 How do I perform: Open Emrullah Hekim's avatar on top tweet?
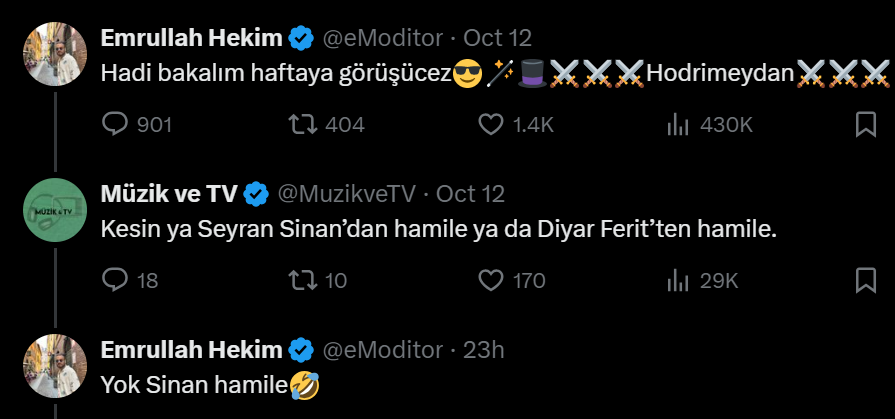coord(56,54)
